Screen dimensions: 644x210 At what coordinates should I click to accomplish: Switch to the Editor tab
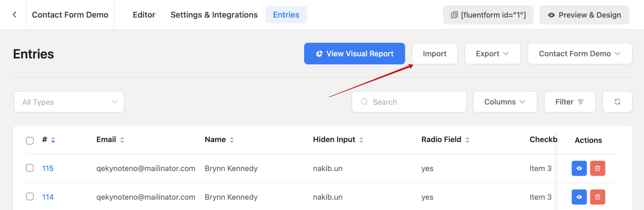pyautogui.click(x=144, y=15)
